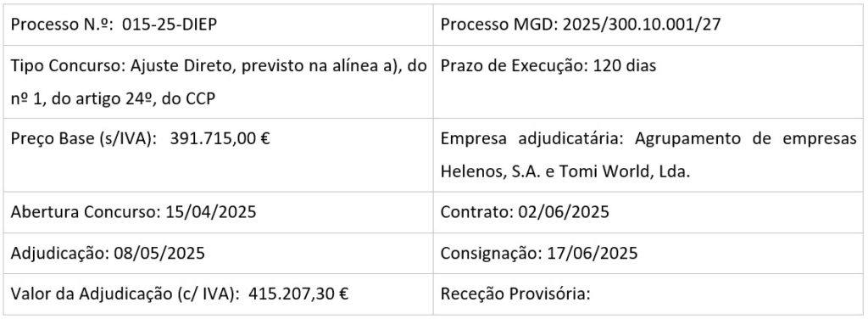Viewport: 868px width, 319px height.
Task: Click the Processo N.º 015-25-DIEP cell
Action: point(218,25)
